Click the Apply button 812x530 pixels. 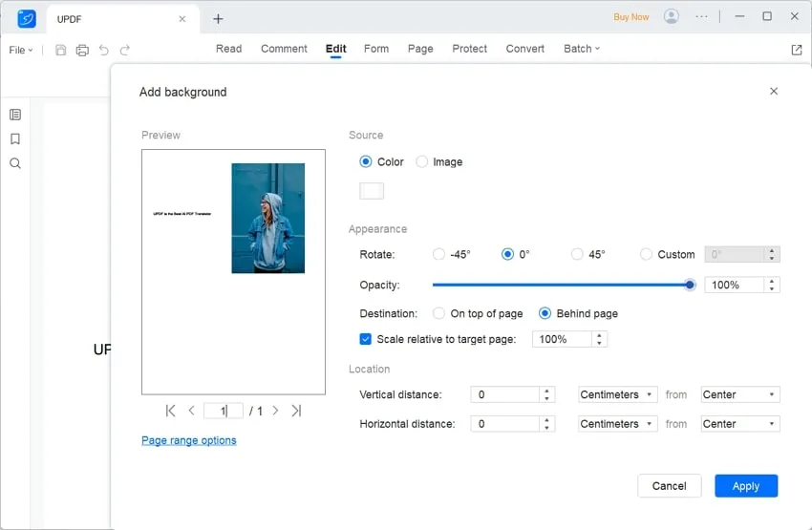point(746,486)
